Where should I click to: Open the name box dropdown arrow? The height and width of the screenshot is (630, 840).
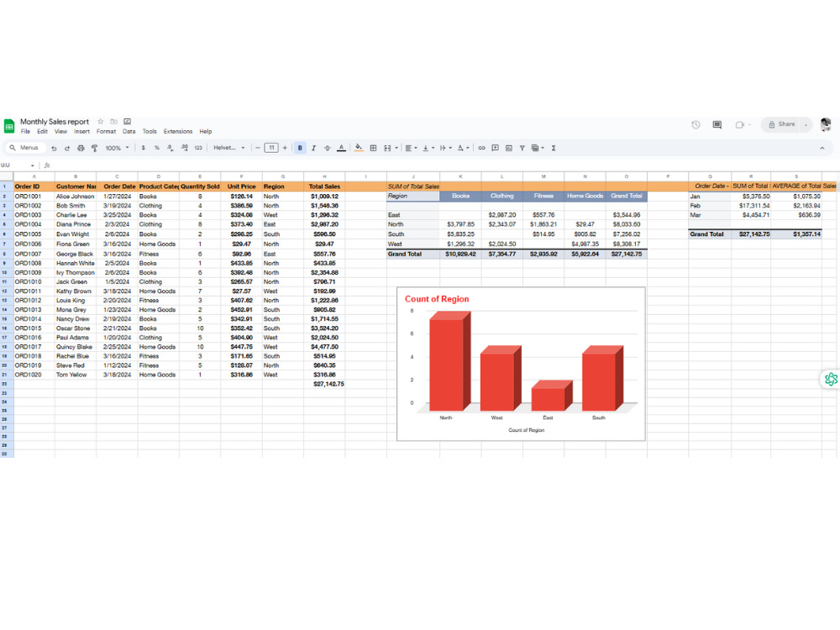(x=32, y=165)
